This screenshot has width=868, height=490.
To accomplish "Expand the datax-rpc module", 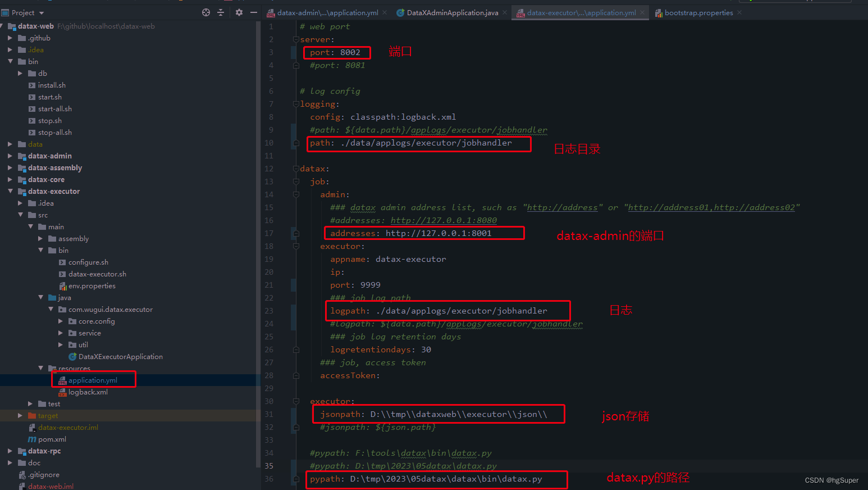I will point(10,451).
